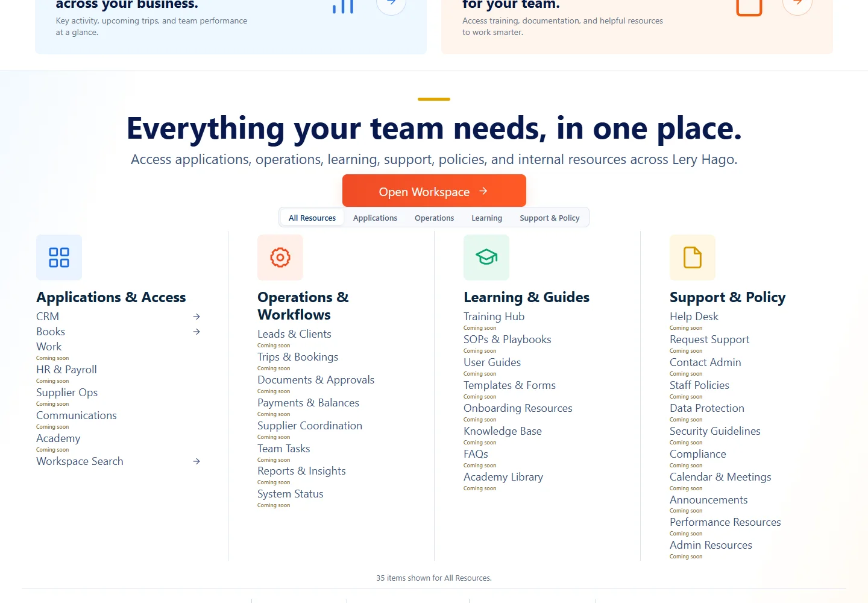Switch to the Support & Policy tab
Viewport: 868px width, 603px height.
[x=550, y=218]
